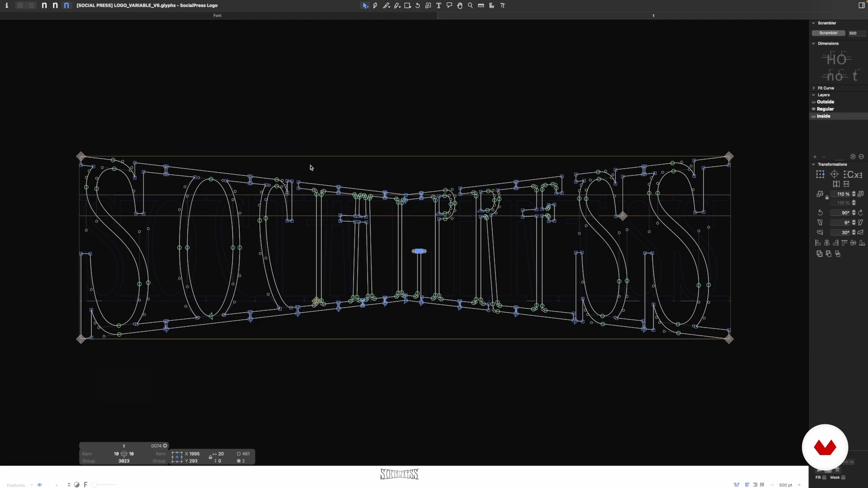The width and height of the screenshot is (868, 488).
Task: Collapse the Dimensions section
Action: click(814, 43)
